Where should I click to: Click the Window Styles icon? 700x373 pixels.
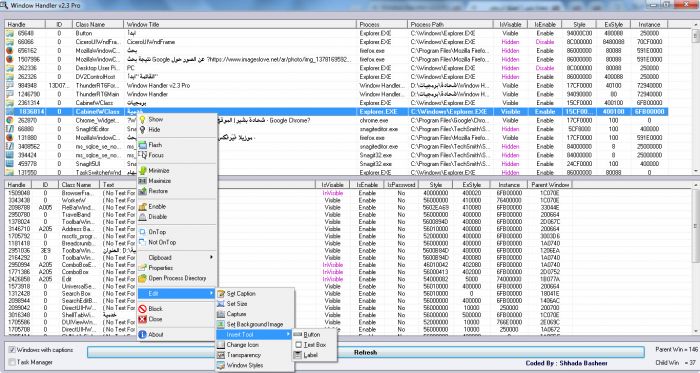coord(221,365)
